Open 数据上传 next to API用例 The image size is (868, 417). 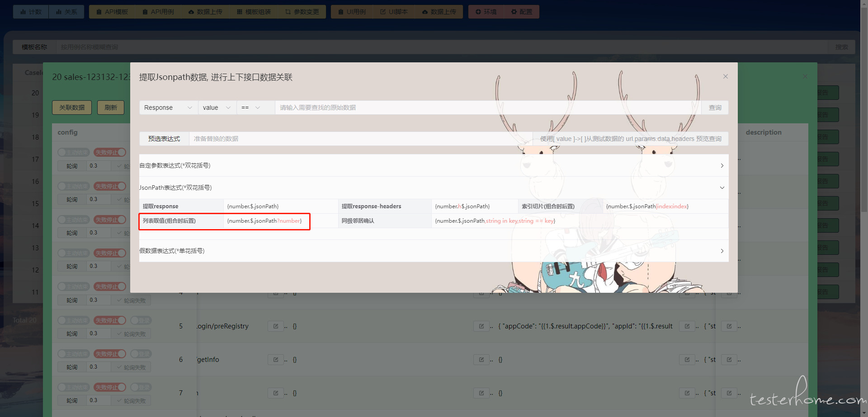(x=205, y=12)
